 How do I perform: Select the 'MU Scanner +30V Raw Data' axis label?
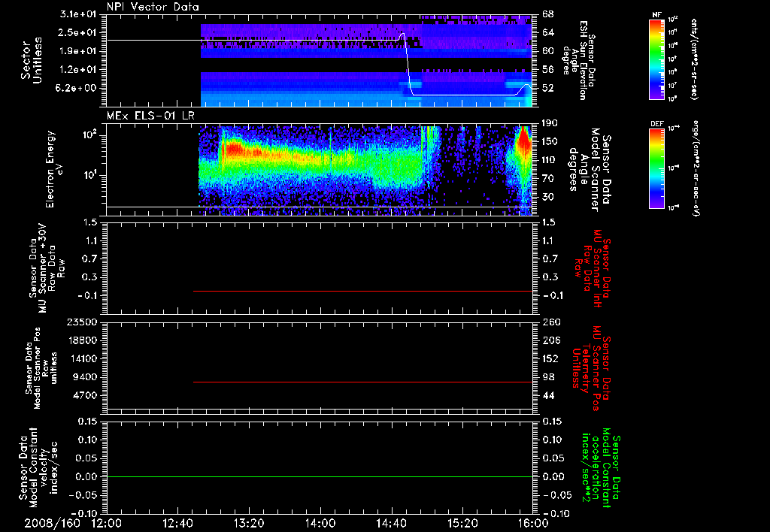tap(47, 268)
